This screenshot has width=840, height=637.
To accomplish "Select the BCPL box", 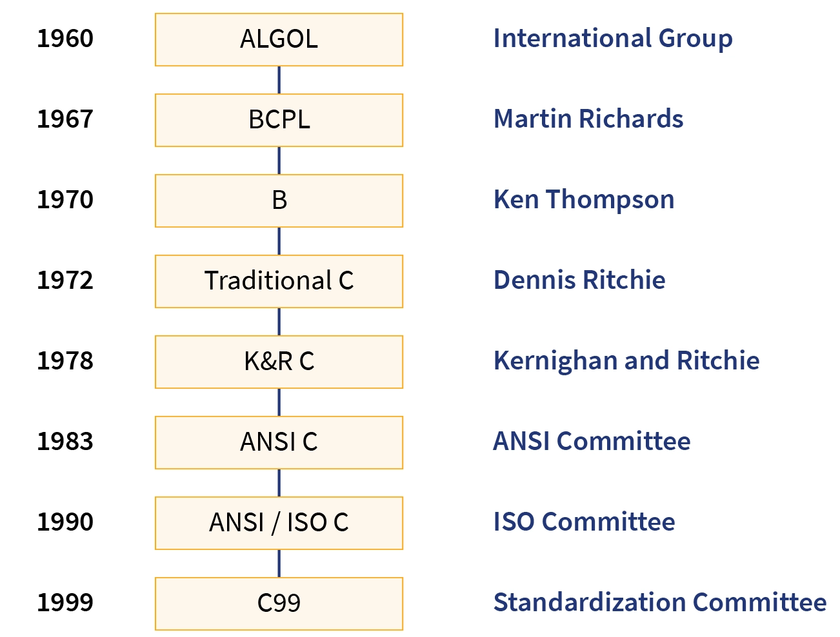I will tap(279, 120).
